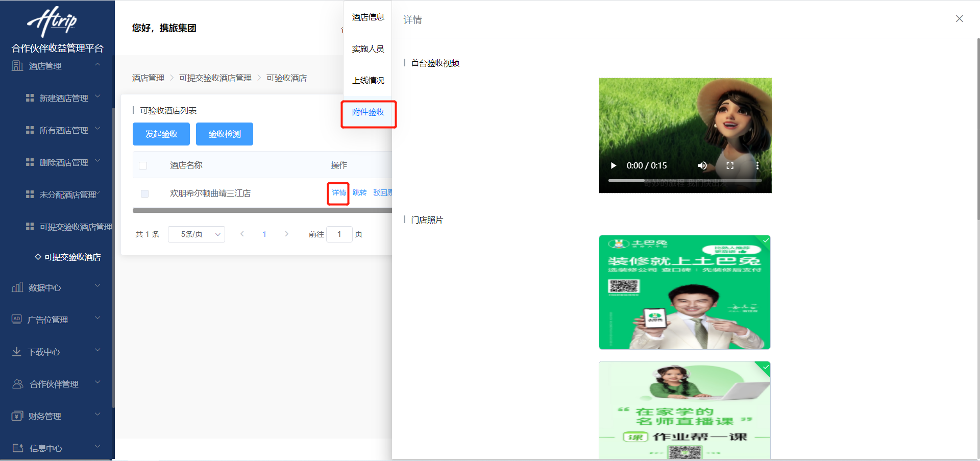This screenshot has width=980, height=461.
Task: Open the 作业帮一课 store photo thumbnail
Action: pos(684,410)
